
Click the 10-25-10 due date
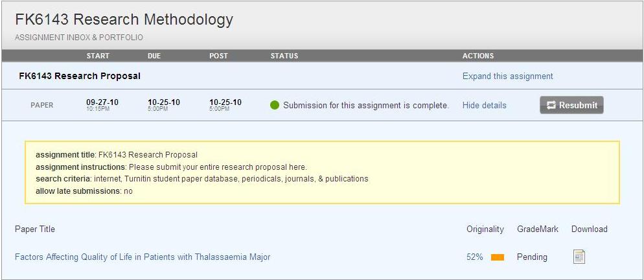pos(164,102)
